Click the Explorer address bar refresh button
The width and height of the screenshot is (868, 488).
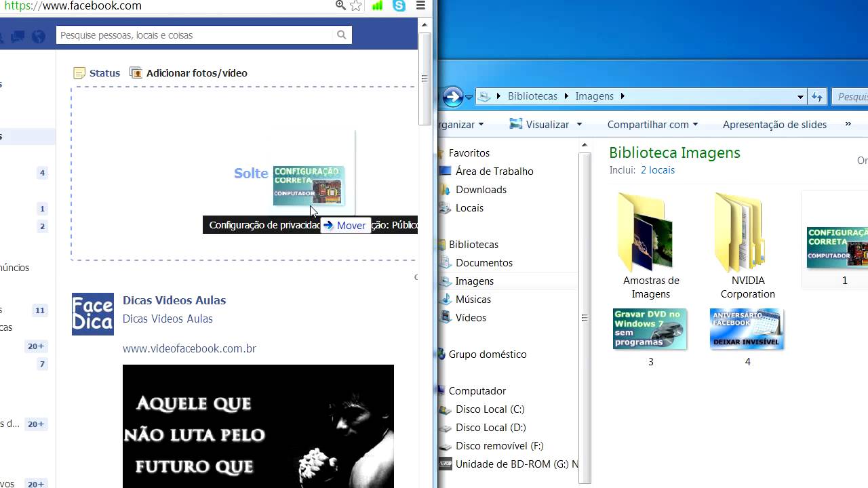(817, 97)
